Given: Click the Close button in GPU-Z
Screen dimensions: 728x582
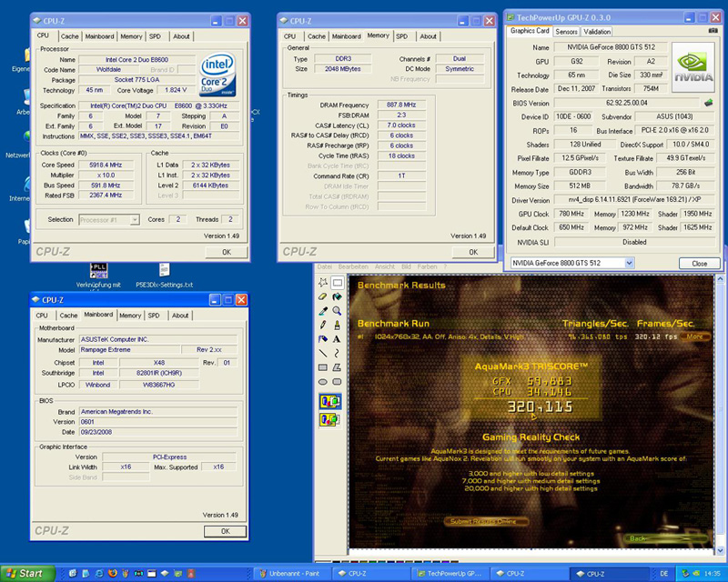Looking at the screenshot, I should pos(699,263).
